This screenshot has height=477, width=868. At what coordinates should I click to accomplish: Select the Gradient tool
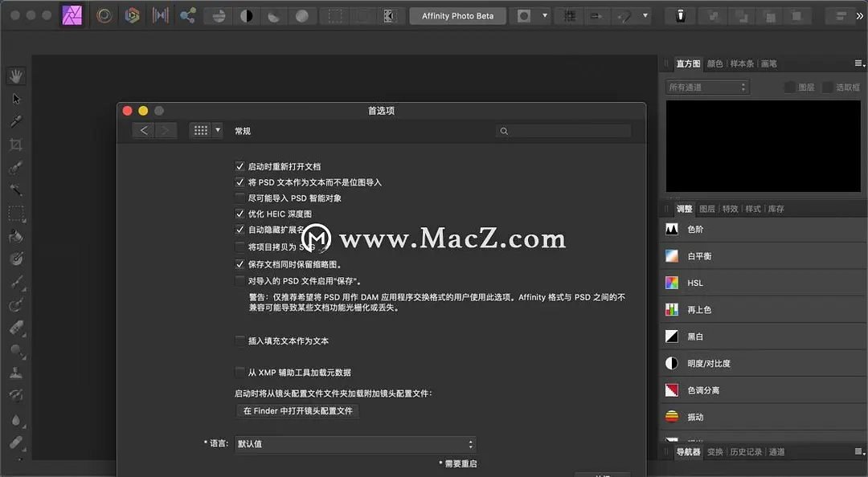(16, 259)
